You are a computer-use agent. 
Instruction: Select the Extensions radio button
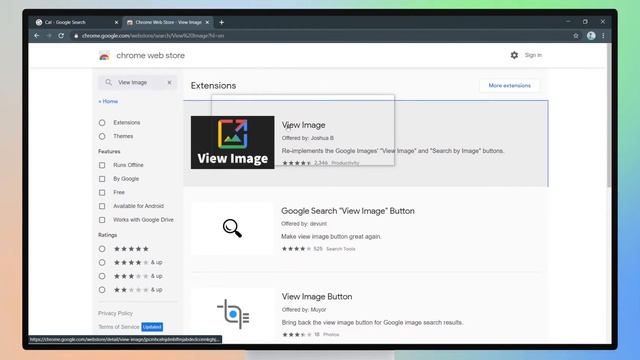click(102, 123)
